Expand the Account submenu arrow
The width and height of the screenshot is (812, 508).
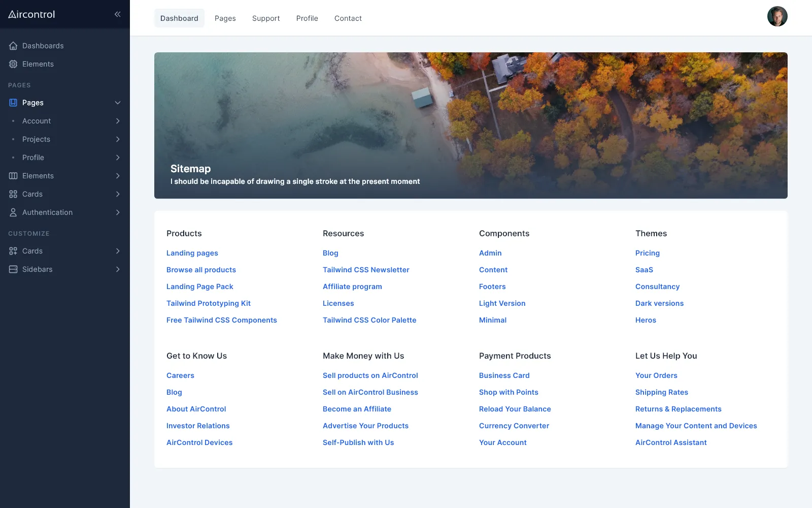pos(118,121)
